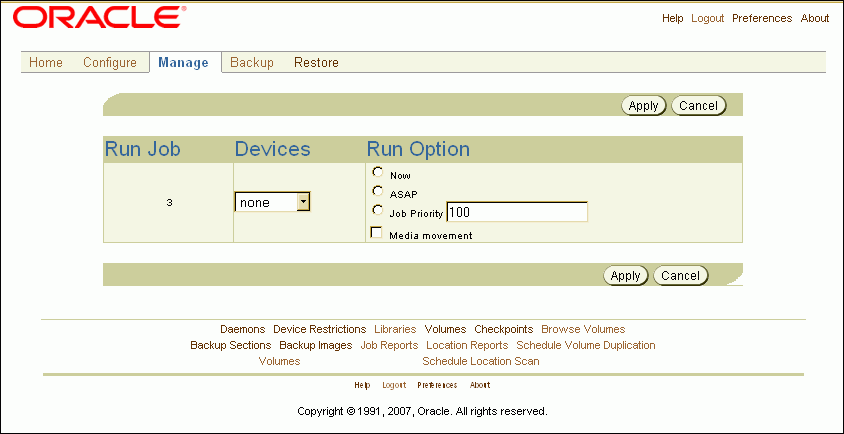Open About in the top header

pyautogui.click(x=815, y=18)
